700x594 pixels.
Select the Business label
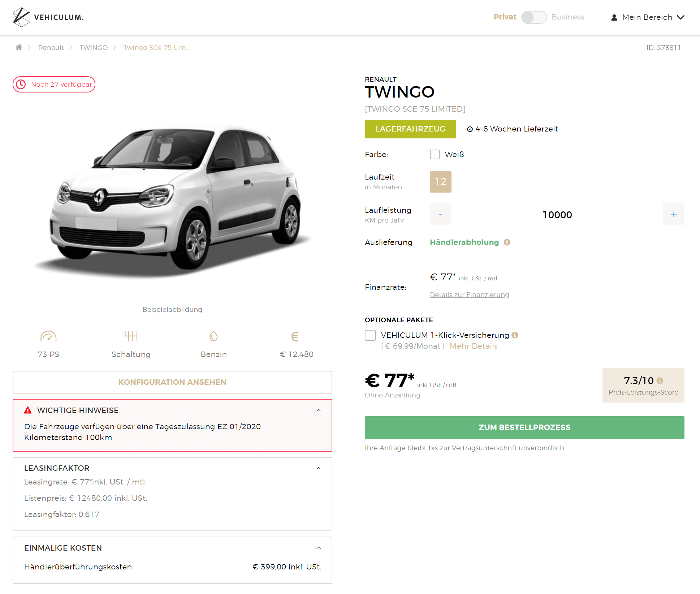click(x=568, y=17)
